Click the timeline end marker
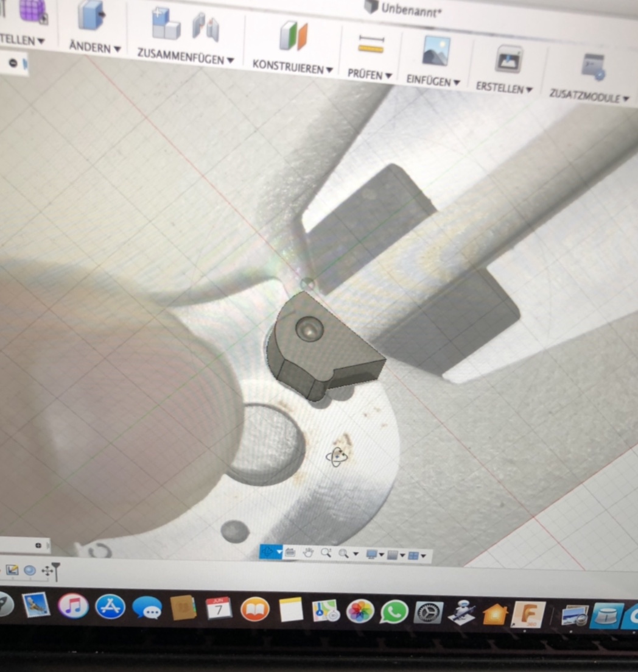The image size is (638, 672). [55, 571]
